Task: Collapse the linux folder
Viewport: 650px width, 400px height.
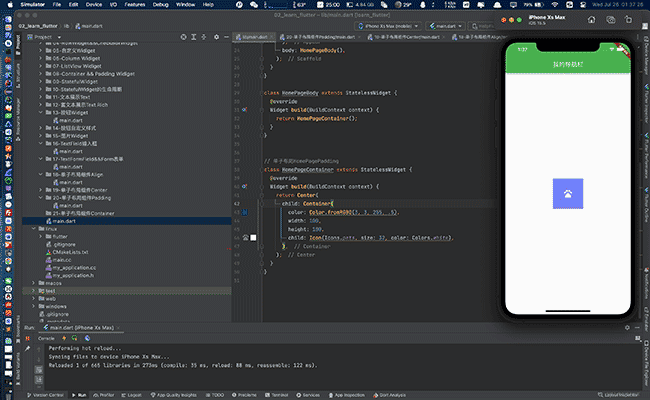Action: pyautogui.click(x=34, y=228)
